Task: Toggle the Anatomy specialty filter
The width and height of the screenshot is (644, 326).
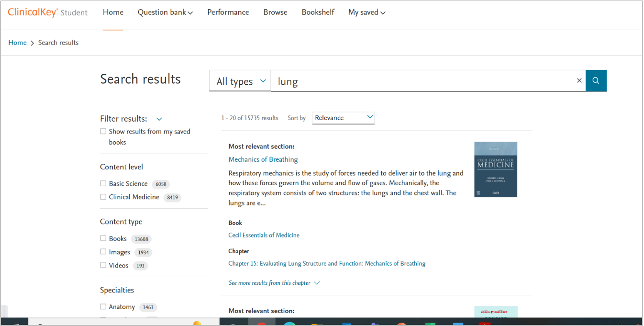Action: [103, 306]
